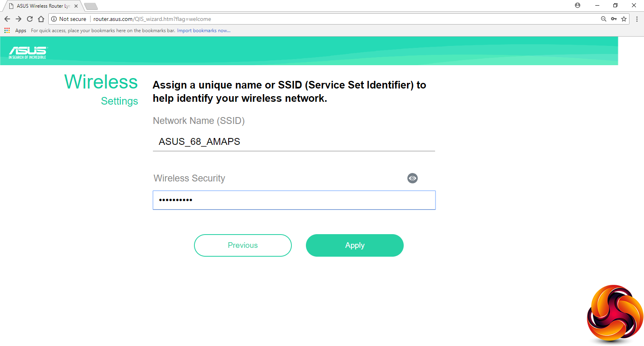Reload the router setup page
Image resolution: width=644 pixels, height=346 pixels.
pyautogui.click(x=30, y=19)
